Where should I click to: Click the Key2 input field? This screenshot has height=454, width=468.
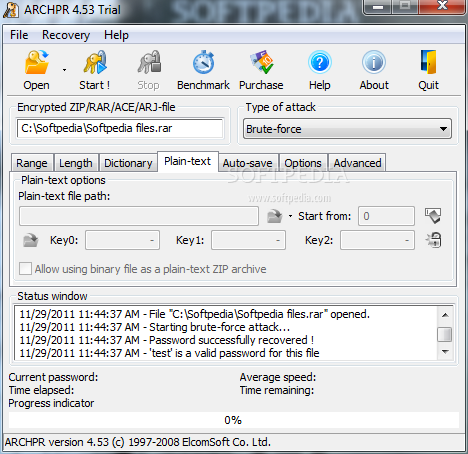(x=377, y=240)
